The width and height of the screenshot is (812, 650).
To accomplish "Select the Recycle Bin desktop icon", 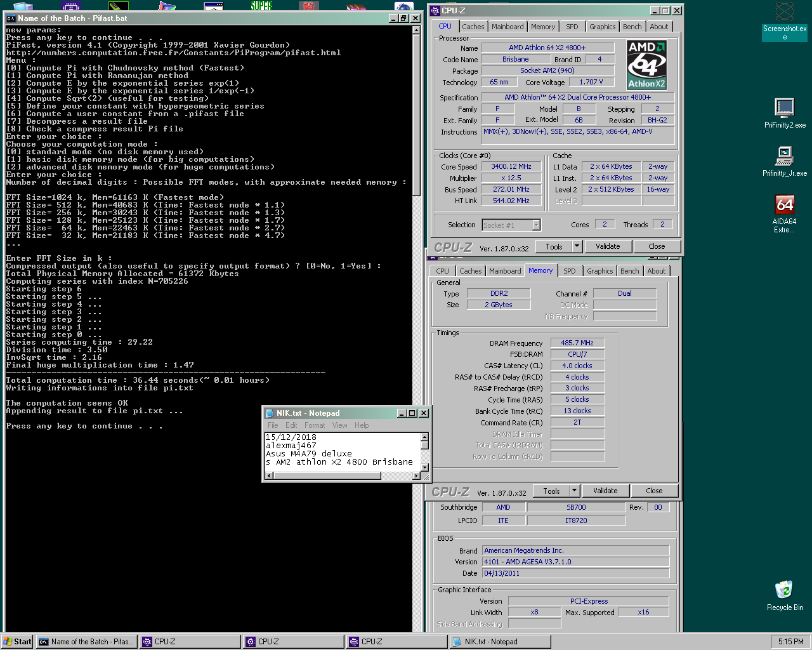I will [x=785, y=595].
